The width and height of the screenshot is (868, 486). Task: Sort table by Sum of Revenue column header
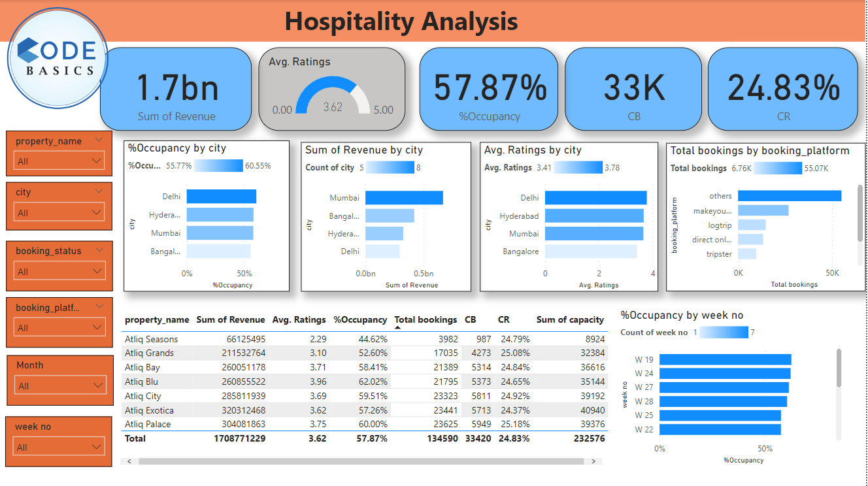[230, 319]
